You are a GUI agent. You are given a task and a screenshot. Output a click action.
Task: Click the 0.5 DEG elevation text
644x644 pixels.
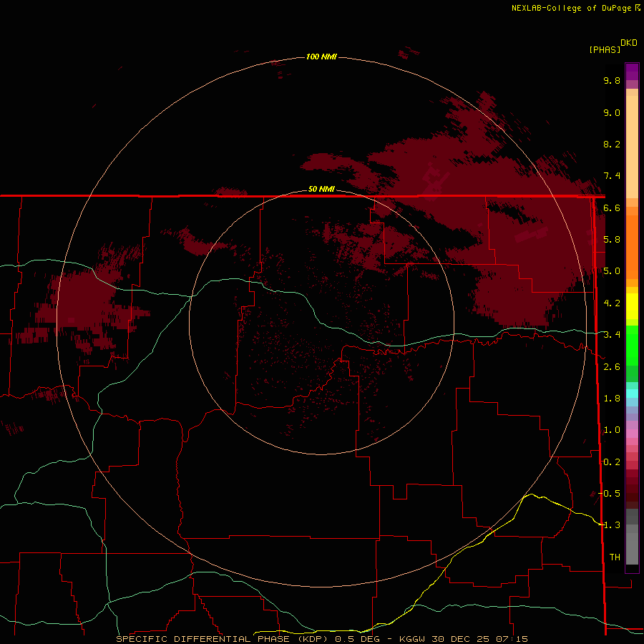(x=357, y=639)
